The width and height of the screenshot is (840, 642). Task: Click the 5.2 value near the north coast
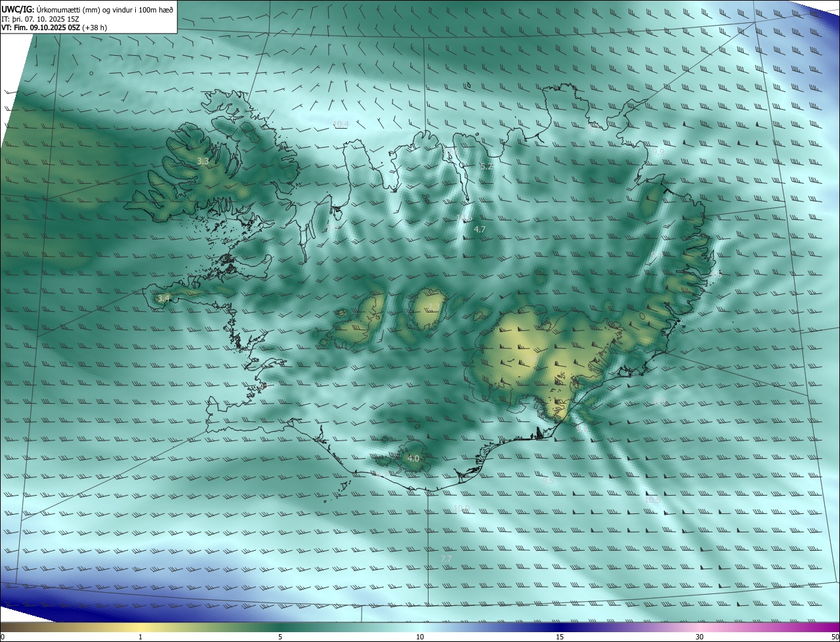click(x=486, y=167)
